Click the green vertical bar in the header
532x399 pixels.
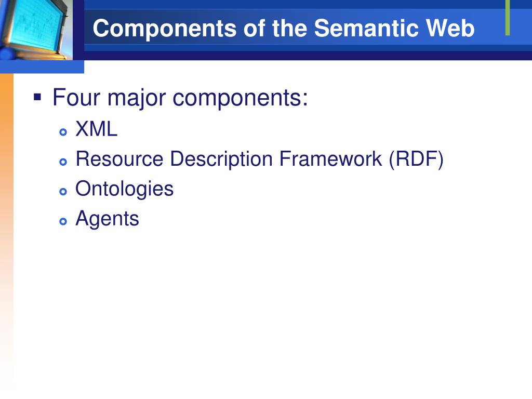(x=508, y=18)
